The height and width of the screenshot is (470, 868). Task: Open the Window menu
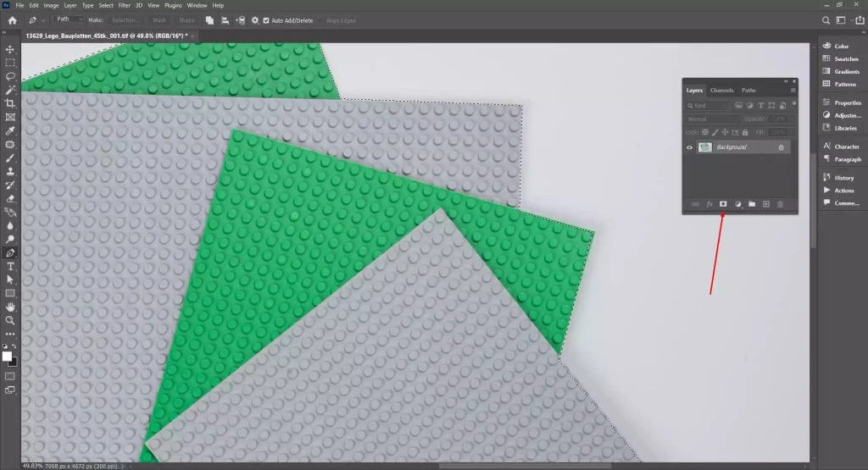[x=197, y=6]
